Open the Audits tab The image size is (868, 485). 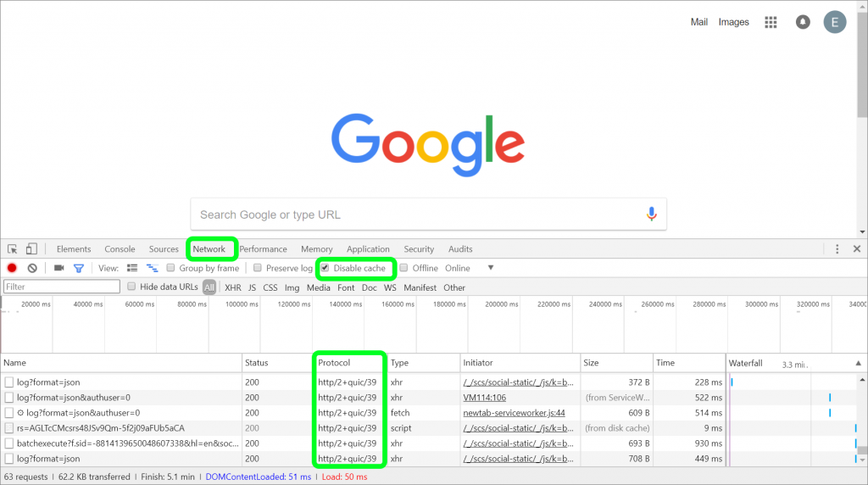tap(460, 249)
